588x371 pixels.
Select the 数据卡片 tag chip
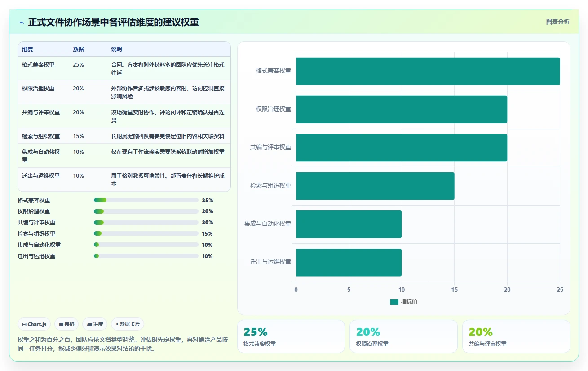[x=128, y=324]
